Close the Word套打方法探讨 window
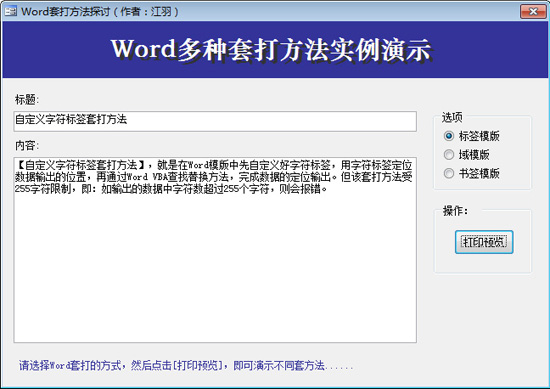This screenshot has width=550, height=389. coord(533,12)
